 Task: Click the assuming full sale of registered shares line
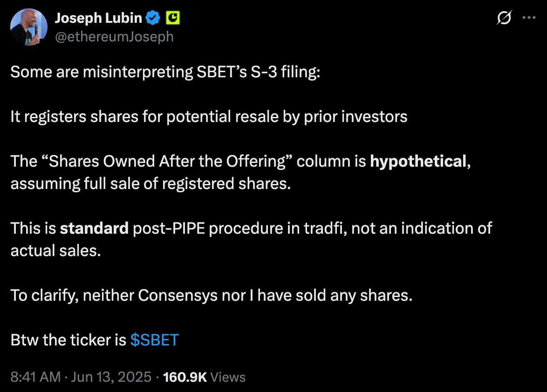(150, 184)
